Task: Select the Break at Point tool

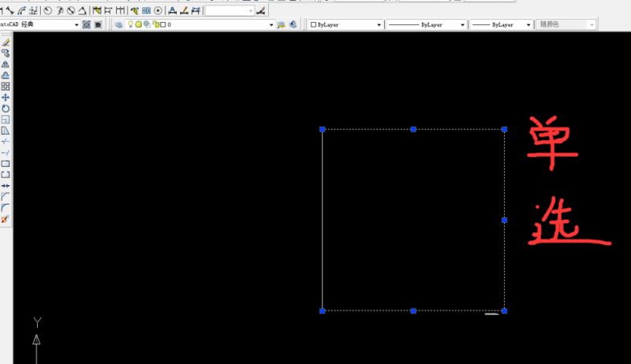Action: coord(6,164)
